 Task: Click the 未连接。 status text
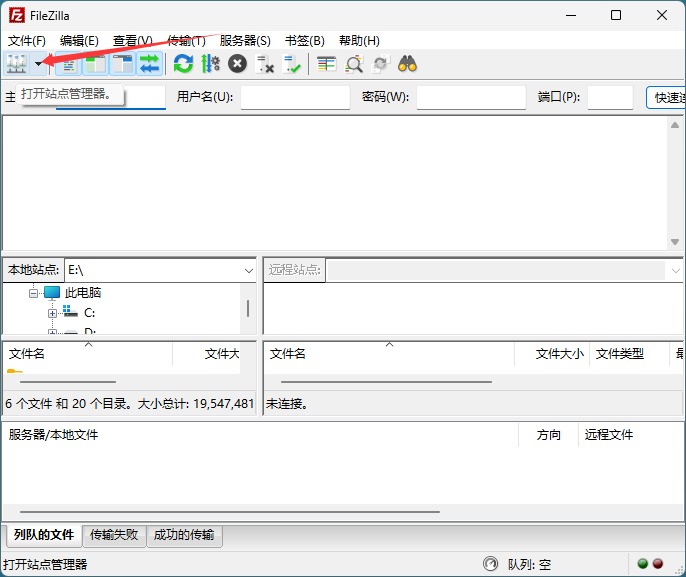[287, 403]
